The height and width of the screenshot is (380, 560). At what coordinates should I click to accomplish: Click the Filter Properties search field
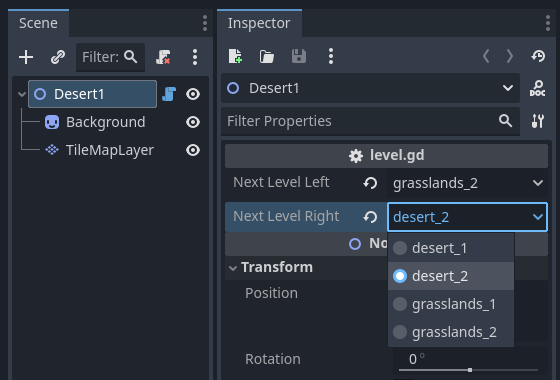pos(370,121)
